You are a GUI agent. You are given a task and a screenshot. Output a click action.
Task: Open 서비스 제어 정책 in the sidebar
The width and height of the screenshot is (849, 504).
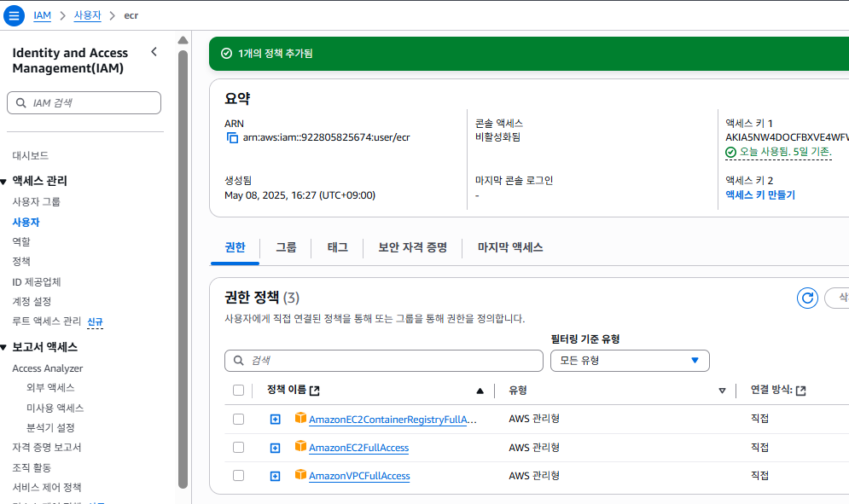tap(47, 487)
